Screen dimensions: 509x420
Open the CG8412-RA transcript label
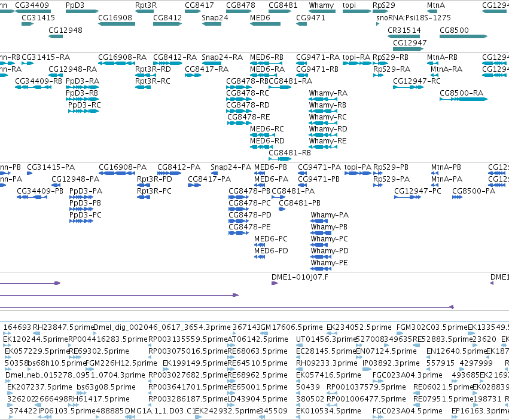(175, 57)
